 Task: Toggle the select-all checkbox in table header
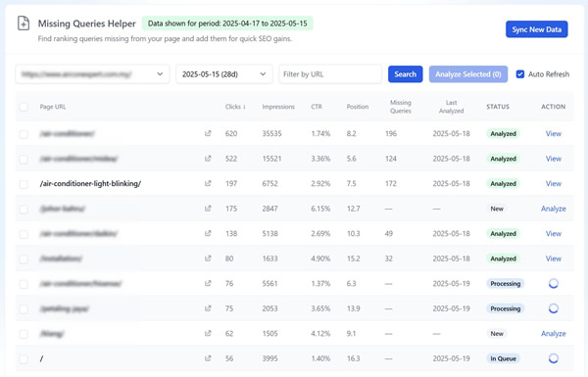tap(24, 107)
